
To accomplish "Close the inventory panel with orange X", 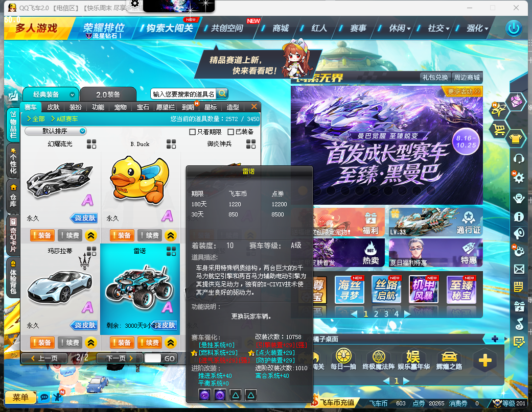I will point(254,107).
